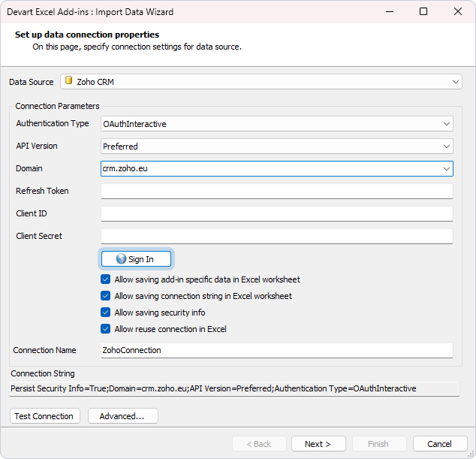
Task: Click the Connection Parameters group label
Action: tap(57, 106)
